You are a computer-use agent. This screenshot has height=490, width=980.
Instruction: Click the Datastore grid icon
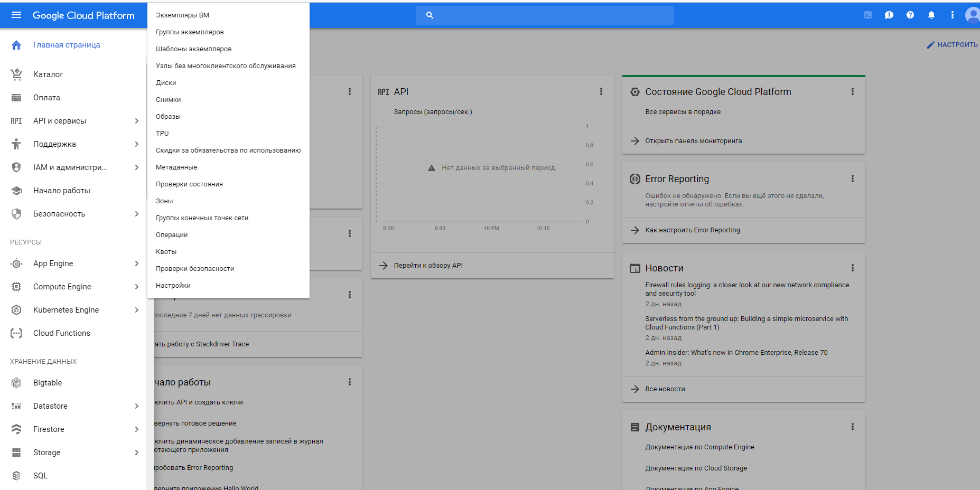(16, 406)
